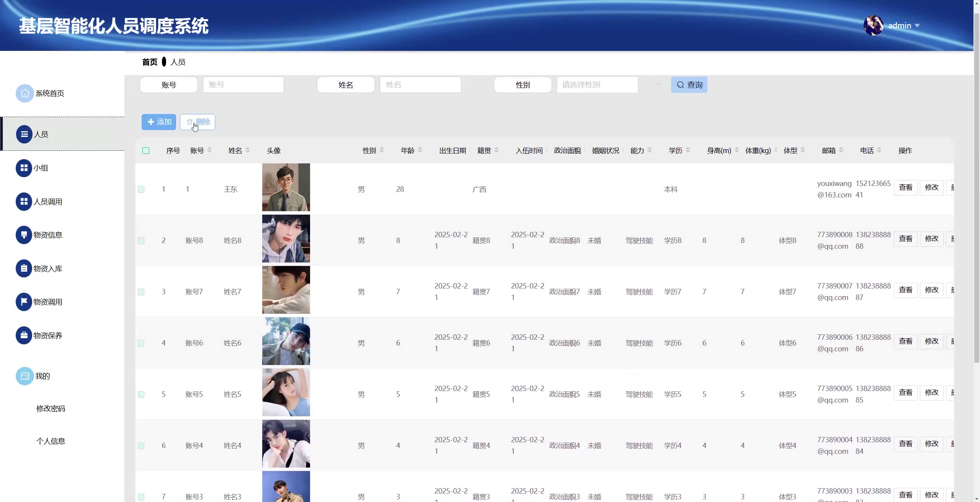The height and width of the screenshot is (502, 980).
Task: Open the 请选择性别 gender dropdown
Action: [x=597, y=85]
